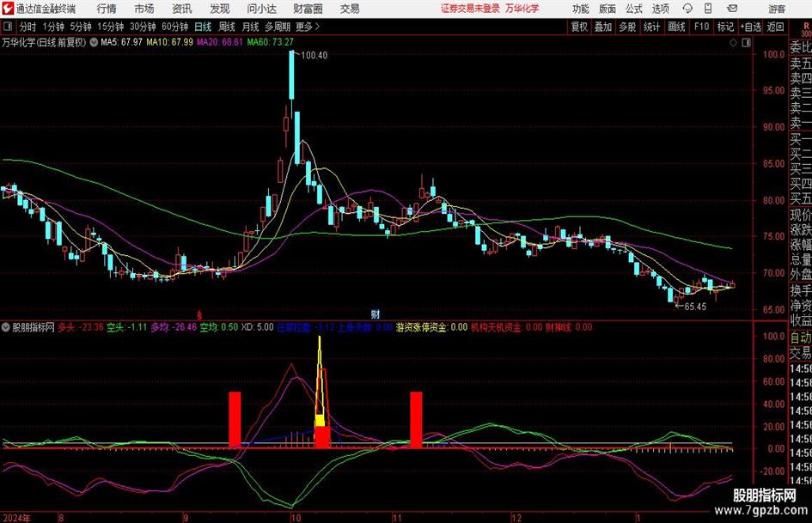The height and width of the screenshot is (523, 812).
Task: Switch to 15分钟 period
Action: tap(110, 27)
